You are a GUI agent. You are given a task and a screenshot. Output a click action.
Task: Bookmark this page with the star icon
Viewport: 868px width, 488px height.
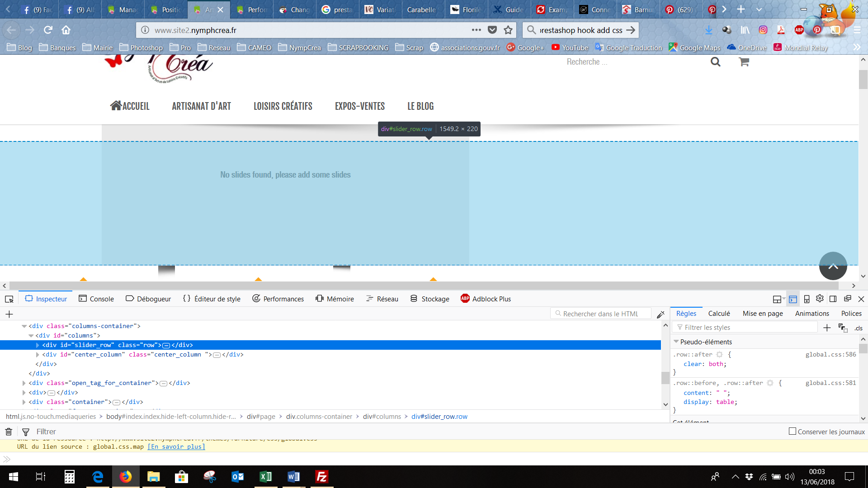point(508,30)
